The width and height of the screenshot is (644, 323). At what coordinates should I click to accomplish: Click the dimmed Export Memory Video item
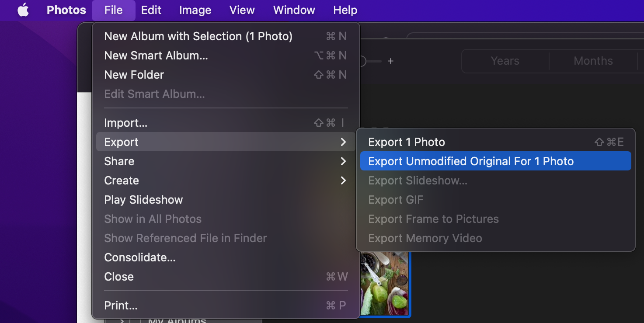[496, 238]
